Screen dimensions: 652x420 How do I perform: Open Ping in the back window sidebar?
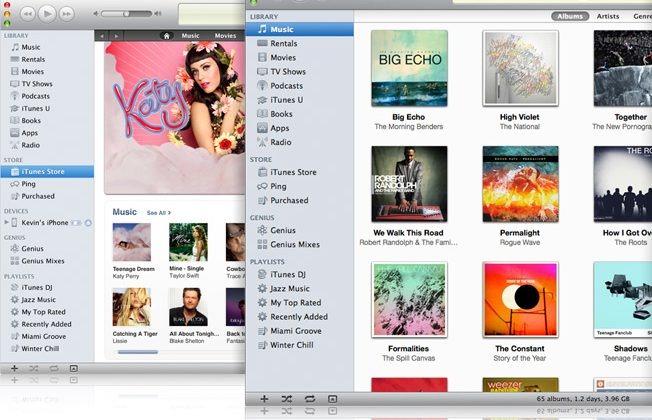click(47, 184)
